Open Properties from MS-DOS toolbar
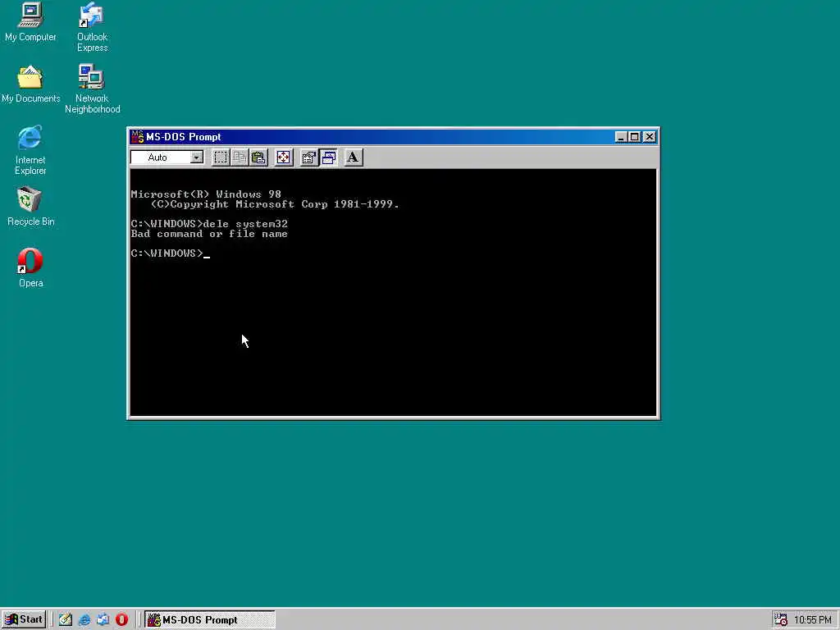Image resolution: width=840 pixels, height=630 pixels. pos(308,157)
